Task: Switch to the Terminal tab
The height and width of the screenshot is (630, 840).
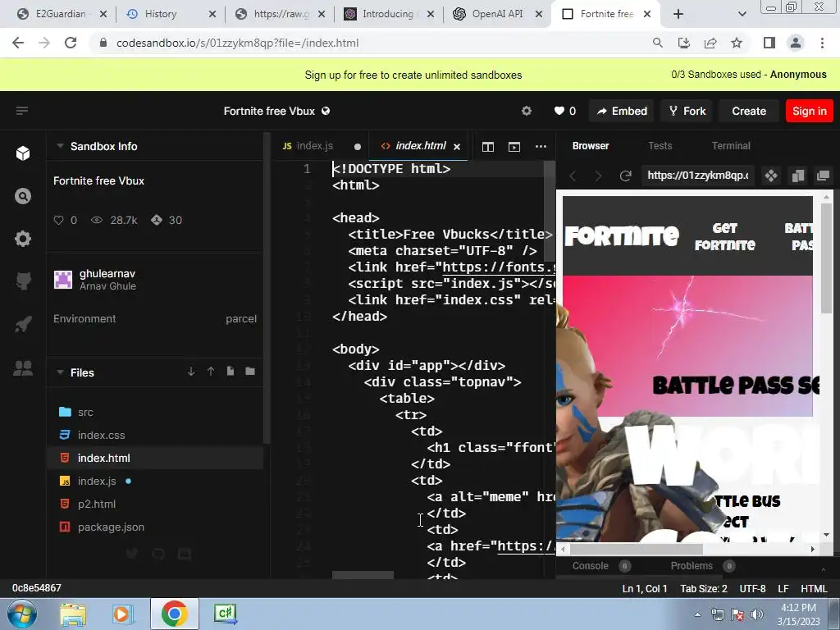Action: click(x=731, y=146)
